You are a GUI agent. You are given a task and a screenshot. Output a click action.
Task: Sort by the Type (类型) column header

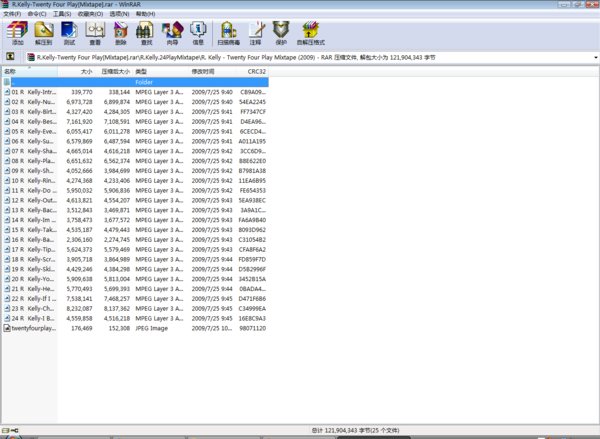point(161,72)
